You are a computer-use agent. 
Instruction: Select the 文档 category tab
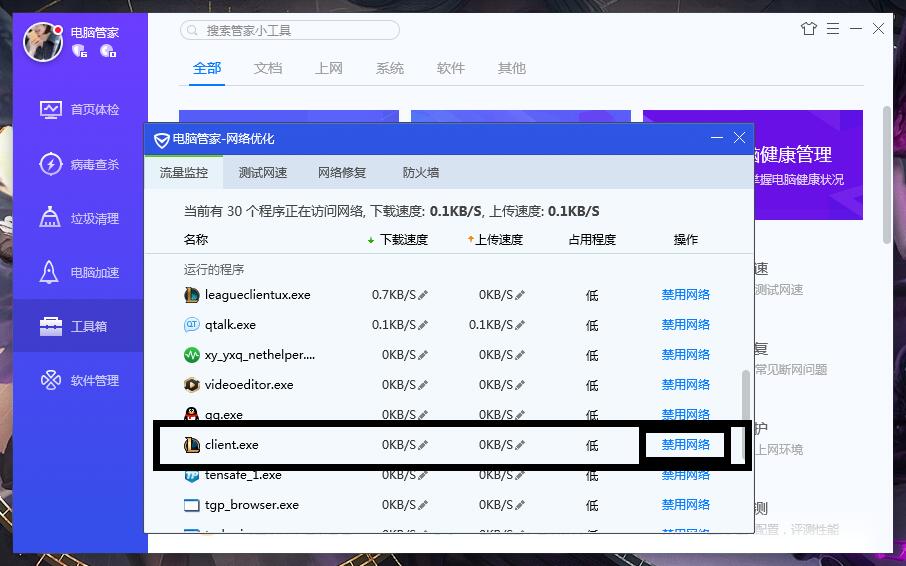coord(268,68)
